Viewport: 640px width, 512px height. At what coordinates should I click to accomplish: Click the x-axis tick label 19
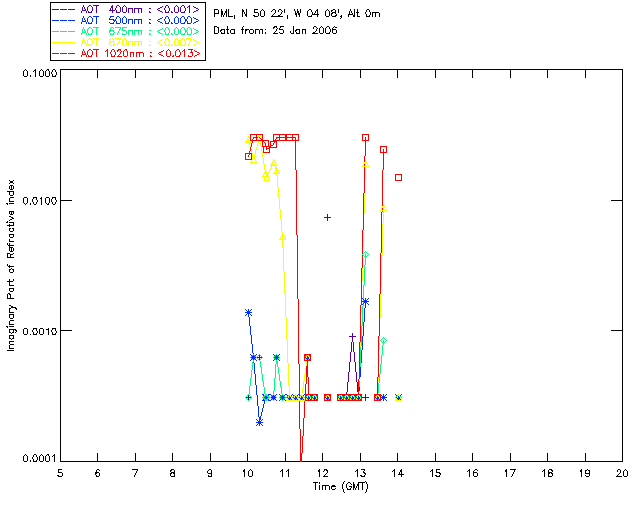click(x=585, y=473)
